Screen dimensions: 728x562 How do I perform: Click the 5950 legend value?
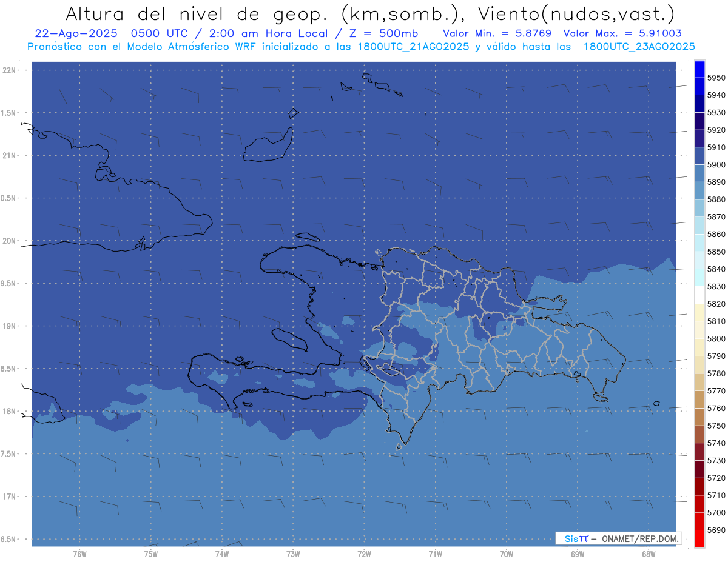tap(716, 78)
